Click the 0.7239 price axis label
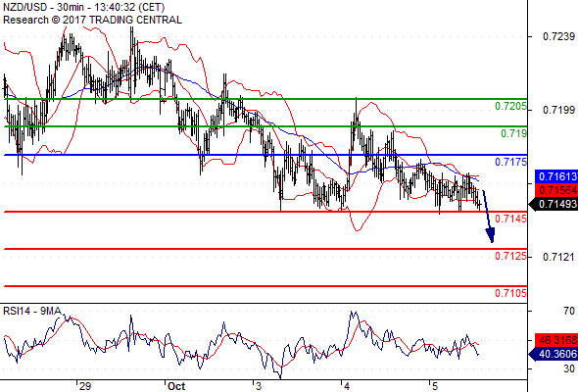Image resolution: width=578 pixels, height=392 pixels. 558,36
